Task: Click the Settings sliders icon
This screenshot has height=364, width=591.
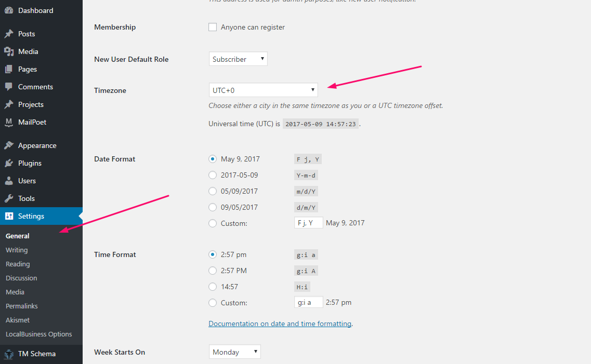Action: point(9,216)
